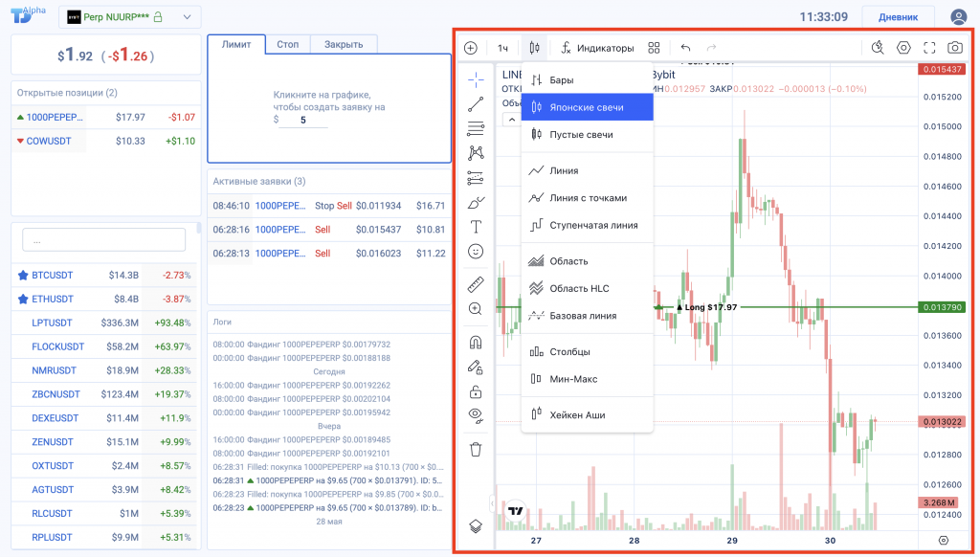Select the Sell order at $0.016023

click(329, 254)
